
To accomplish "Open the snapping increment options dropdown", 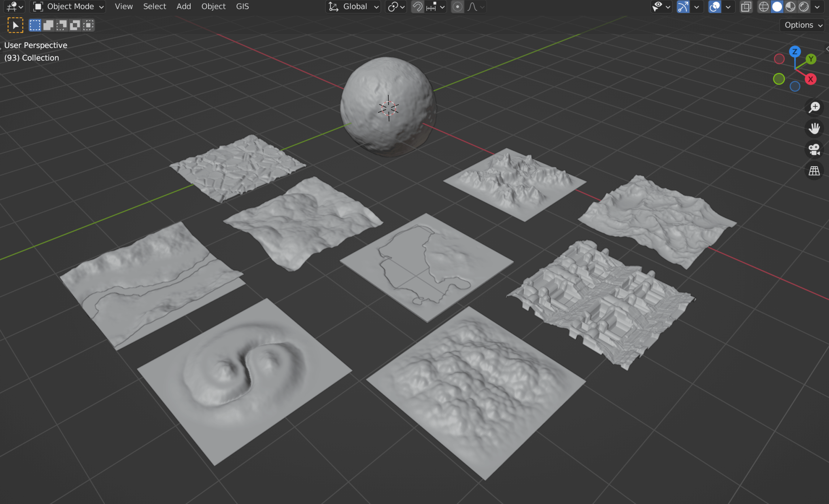I will [x=435, y=7].
